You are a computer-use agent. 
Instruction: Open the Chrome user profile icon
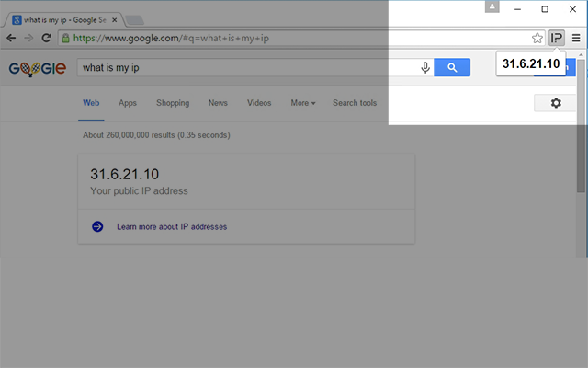492,6
